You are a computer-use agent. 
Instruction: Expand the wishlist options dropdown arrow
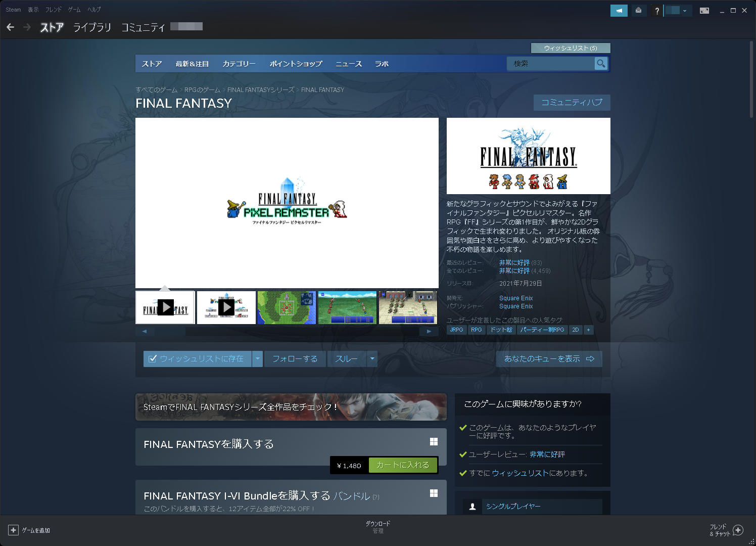[258, 358]
